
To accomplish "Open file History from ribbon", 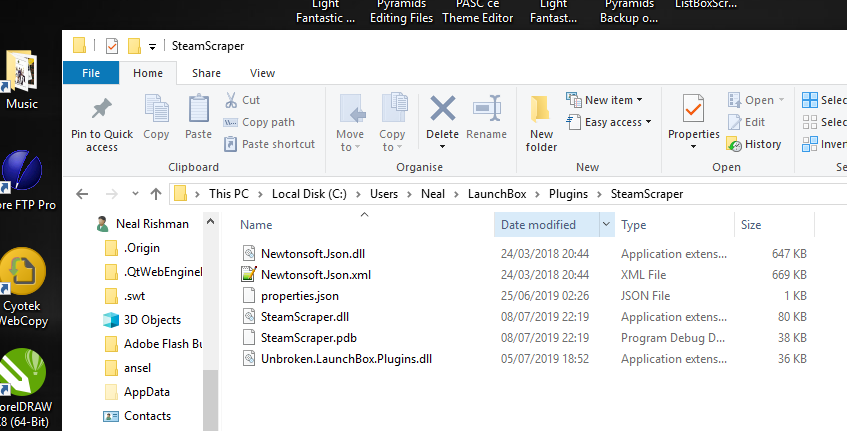I will pyautogui.click(x=754, y=144).
